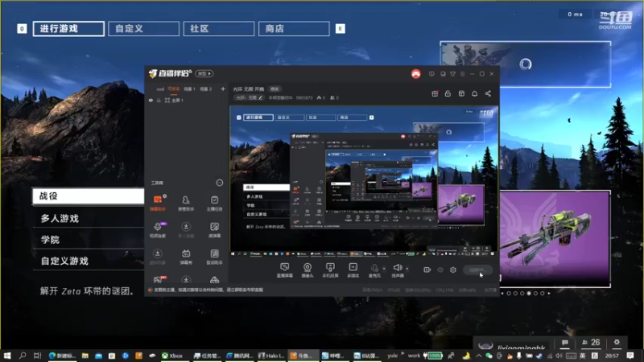This screenshot has height=362, width=644.
Task: Mute the 麦克风 microphone
Action: [374, 270]
